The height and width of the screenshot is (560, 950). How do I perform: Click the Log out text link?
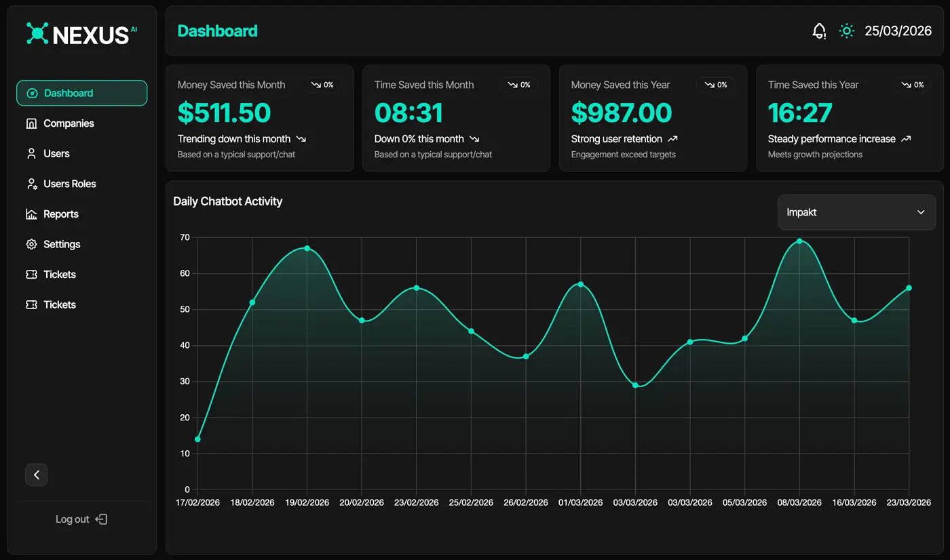(x=73, y=519)
